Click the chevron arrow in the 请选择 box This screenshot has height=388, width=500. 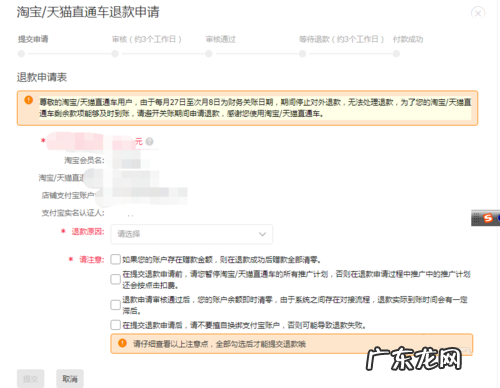pyautogui.click(x=263, y=234)
